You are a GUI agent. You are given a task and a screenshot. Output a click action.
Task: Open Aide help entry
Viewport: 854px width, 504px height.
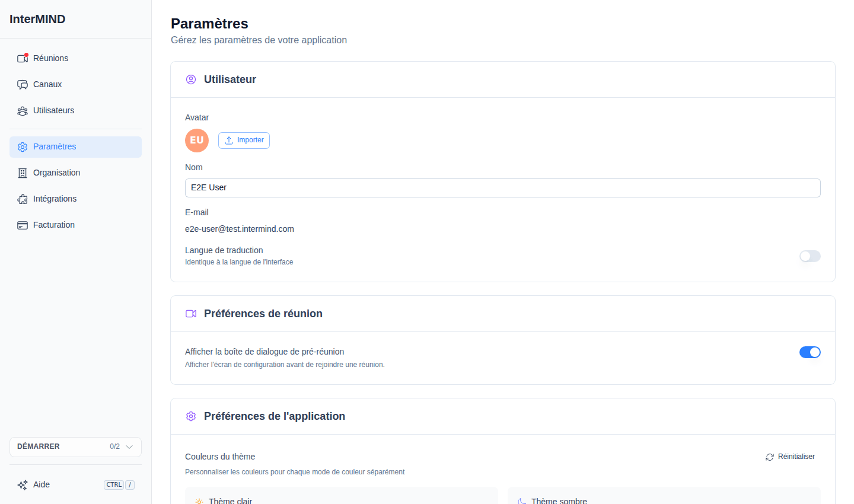[x=75, y=484]
